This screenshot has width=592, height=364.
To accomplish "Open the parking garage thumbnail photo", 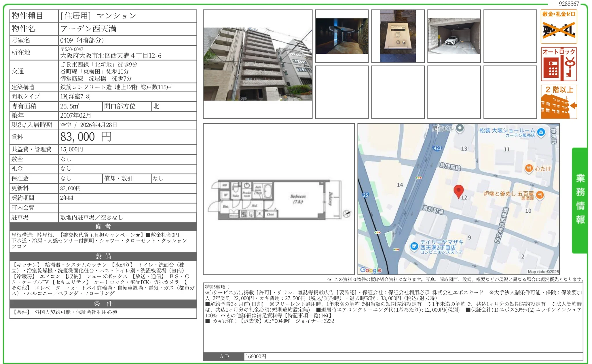I will coord(454,36).
